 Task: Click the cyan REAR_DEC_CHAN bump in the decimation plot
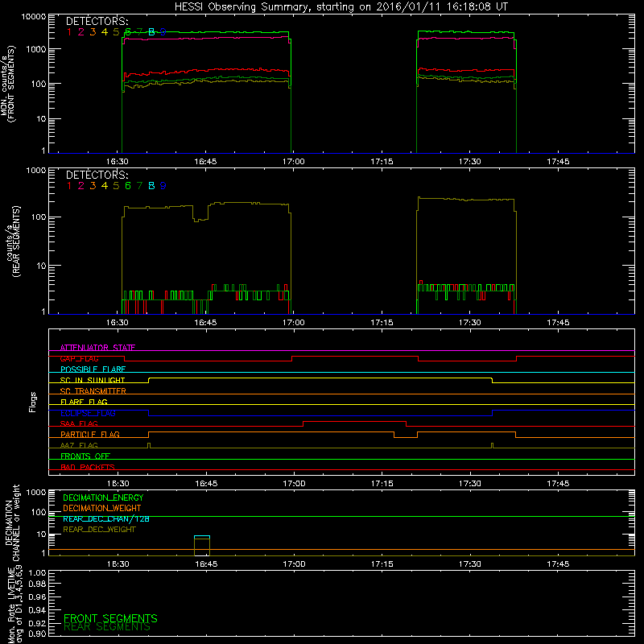(202, 536)
